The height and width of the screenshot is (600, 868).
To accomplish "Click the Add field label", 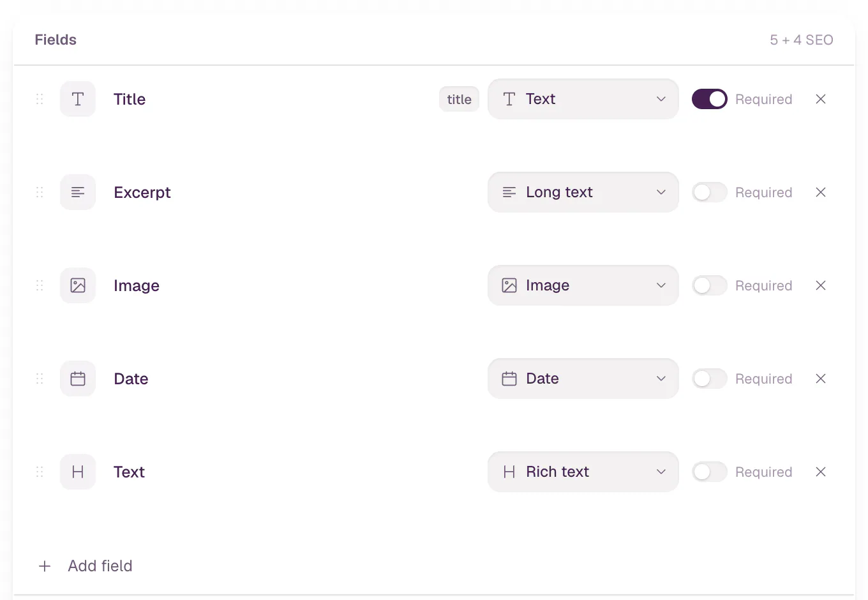I will (x=100, y=566).
